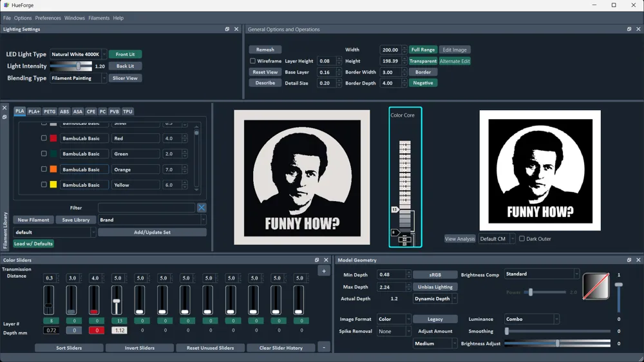Click the filament list scrollbar
Screen dimensions: 644x362
click(196, 158)
